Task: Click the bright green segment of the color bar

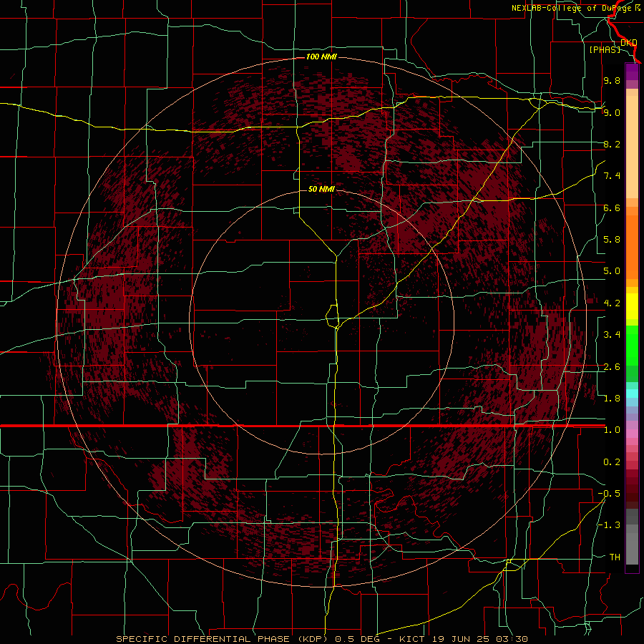Action: click(632, 345)
